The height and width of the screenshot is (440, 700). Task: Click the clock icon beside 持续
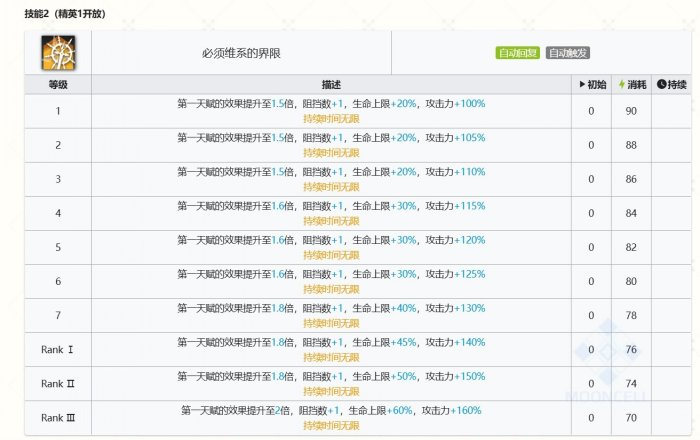click(661, 84)
